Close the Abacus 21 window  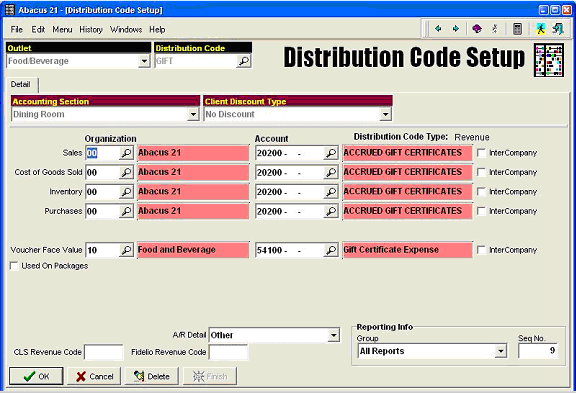click(x=566, y=10)
